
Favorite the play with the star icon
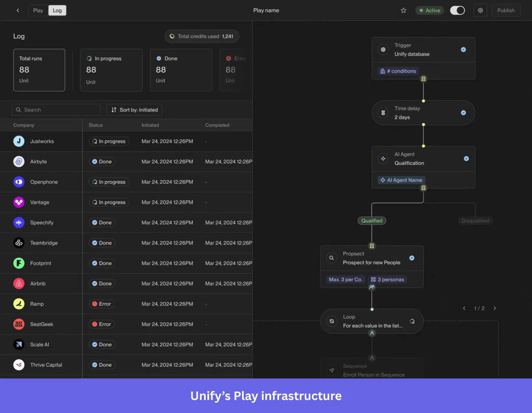(x=403, y=10)
